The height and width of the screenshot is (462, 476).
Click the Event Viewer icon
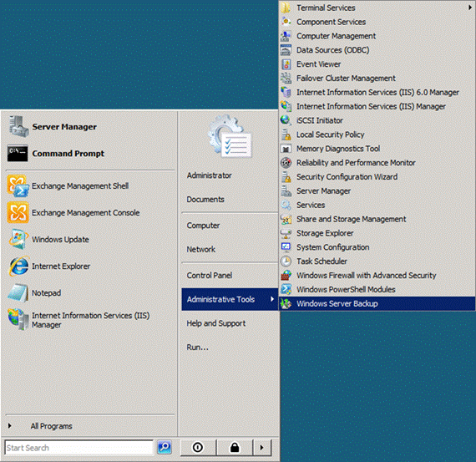click(286, 64)
